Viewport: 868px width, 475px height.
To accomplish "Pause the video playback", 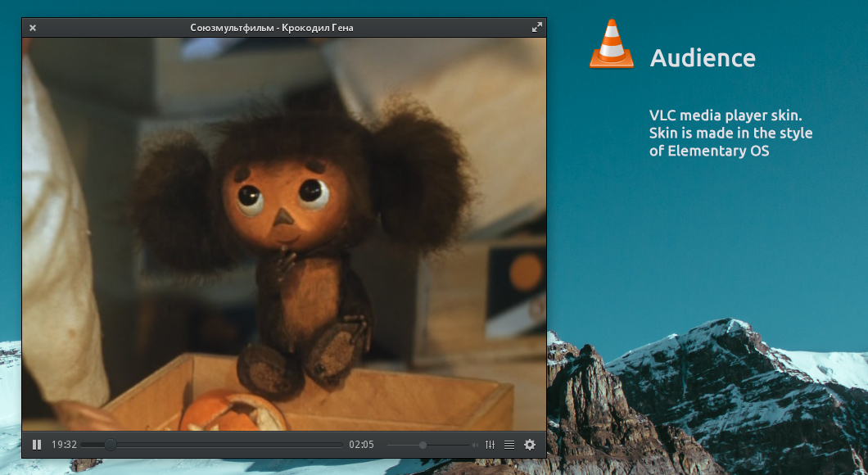I will click(37, 445).
